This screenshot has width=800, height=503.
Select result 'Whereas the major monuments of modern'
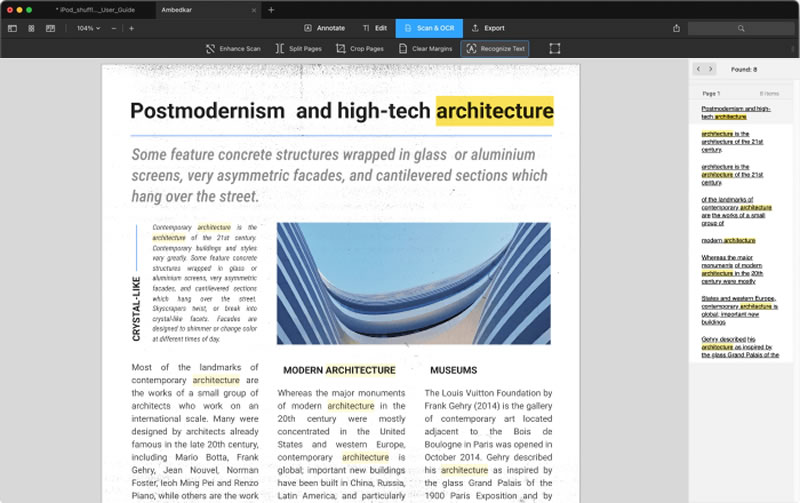click(731, 269)
